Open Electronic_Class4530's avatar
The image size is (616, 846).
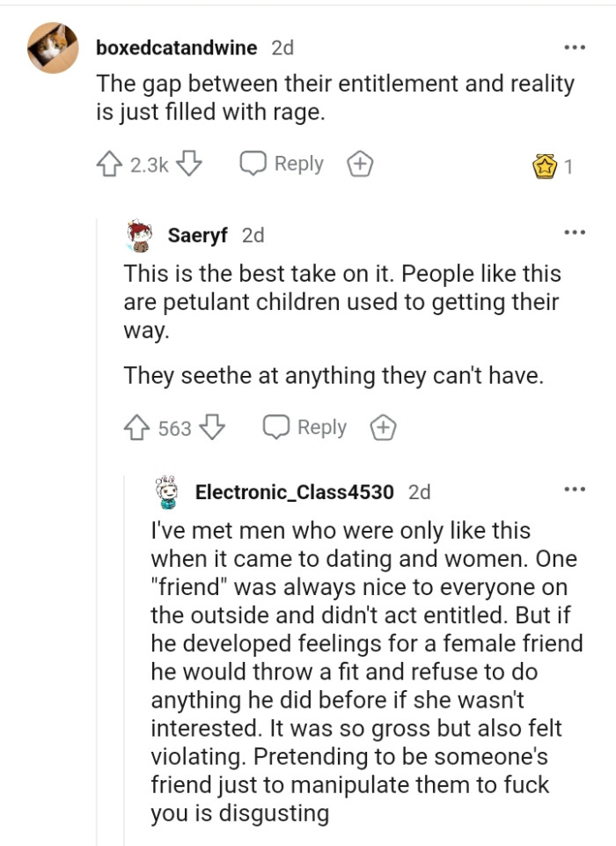(x=167, y=491)
